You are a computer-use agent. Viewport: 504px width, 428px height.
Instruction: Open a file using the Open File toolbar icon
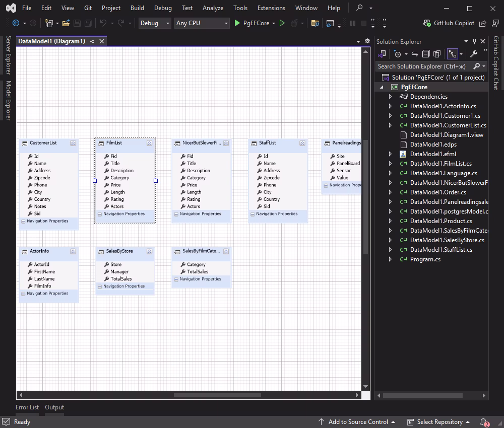(66, 23)
